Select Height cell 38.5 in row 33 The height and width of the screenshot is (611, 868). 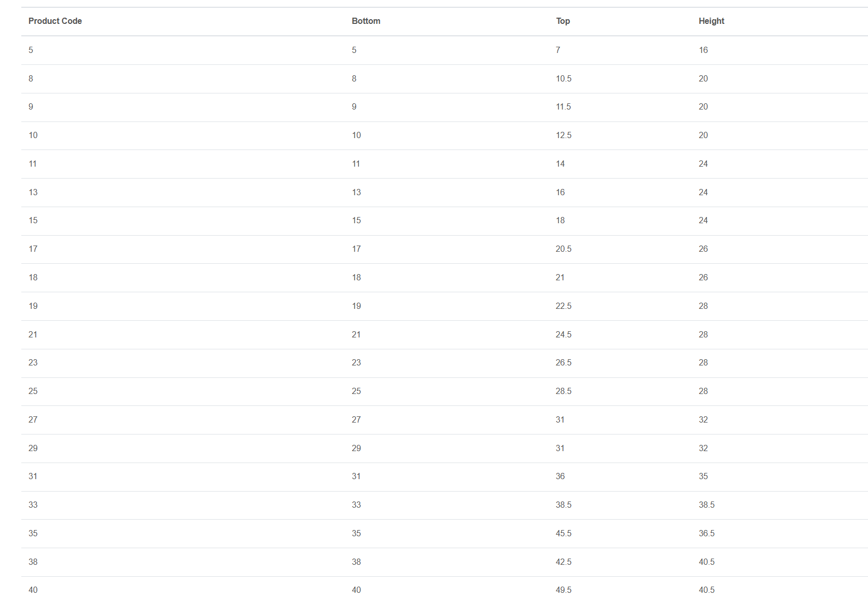point(706,505)
